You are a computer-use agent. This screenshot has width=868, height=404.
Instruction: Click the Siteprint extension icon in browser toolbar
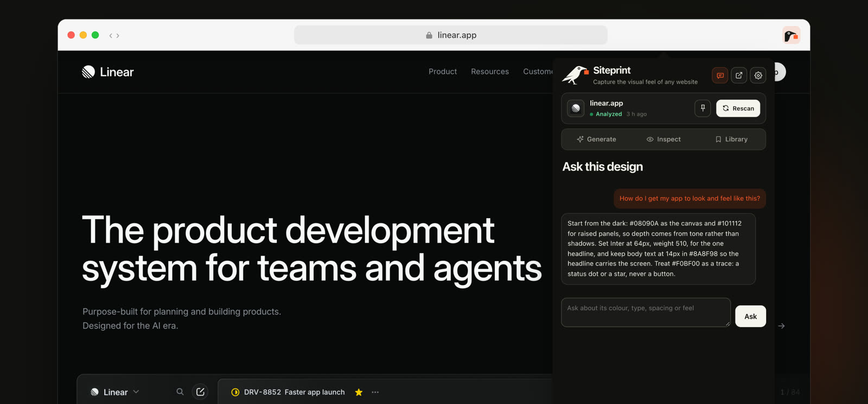click(x=791, y=35)
